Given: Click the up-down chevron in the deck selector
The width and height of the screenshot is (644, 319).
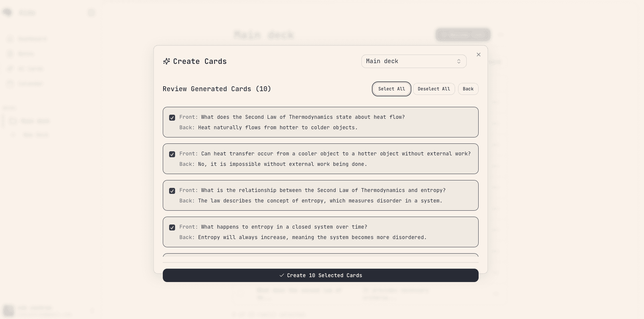Looking at the screenshot, I should (459, 61).
